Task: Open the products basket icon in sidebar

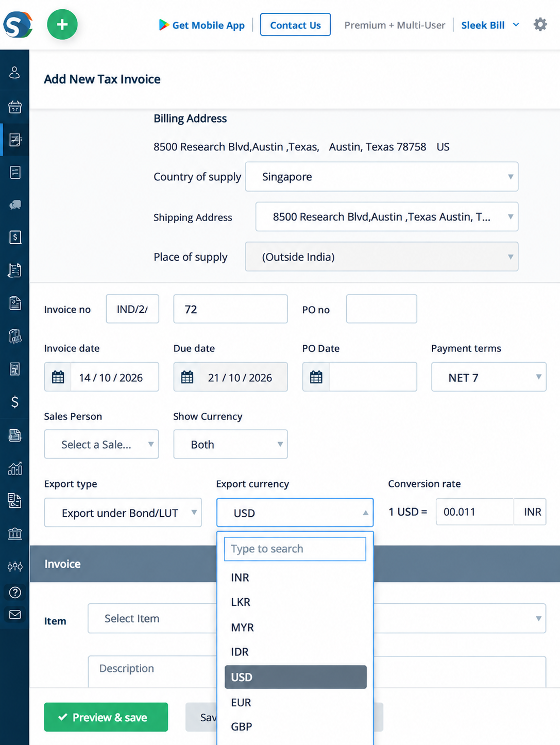Action: [x=15, y=107]
